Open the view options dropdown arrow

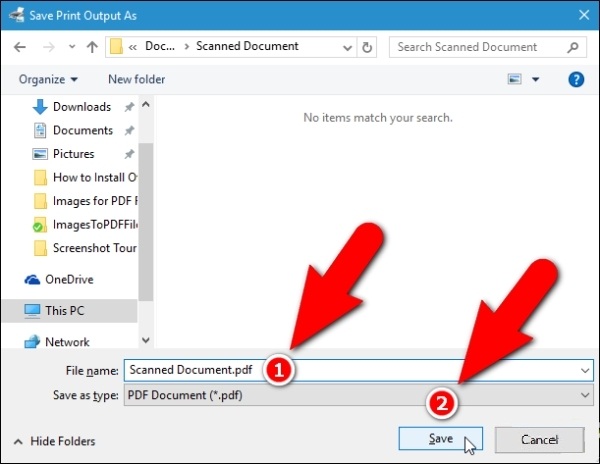click(535, 79)
